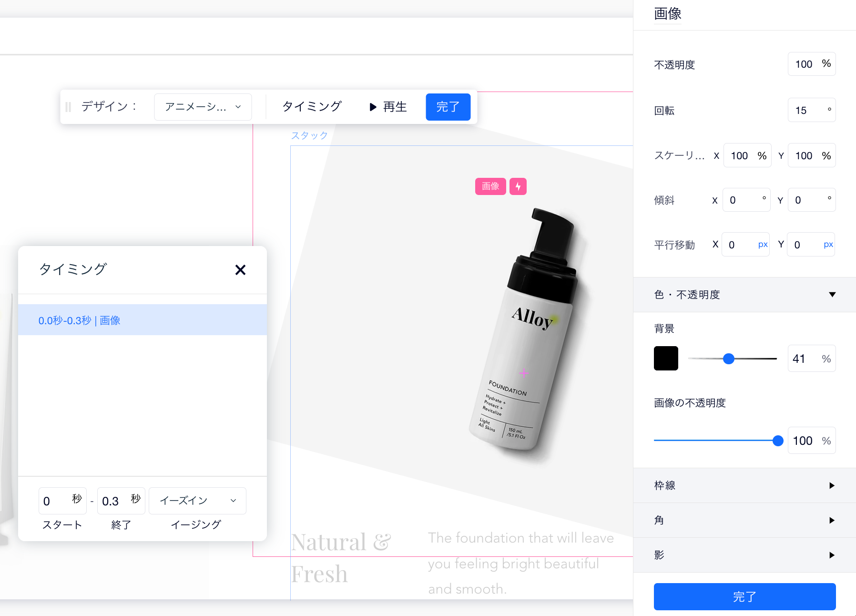Select the 画像 pink label badge
The height and width of the screenshot is (616, 856).
490,186
